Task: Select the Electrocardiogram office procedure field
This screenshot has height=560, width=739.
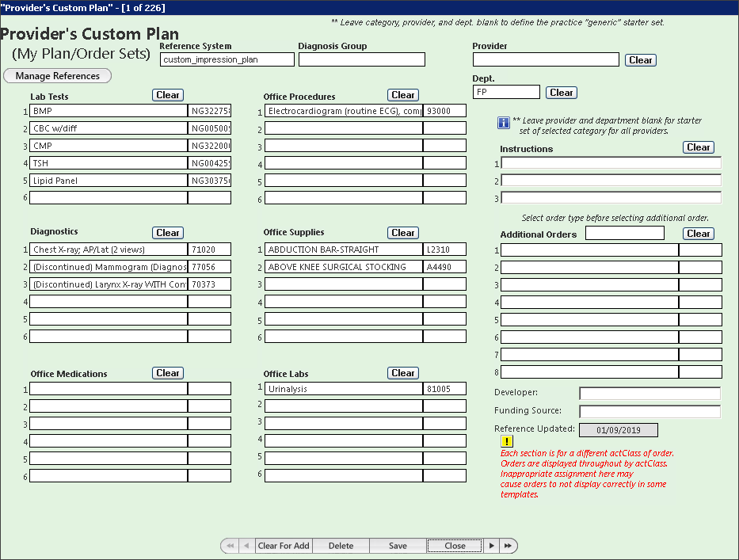Action: [344, 111]
